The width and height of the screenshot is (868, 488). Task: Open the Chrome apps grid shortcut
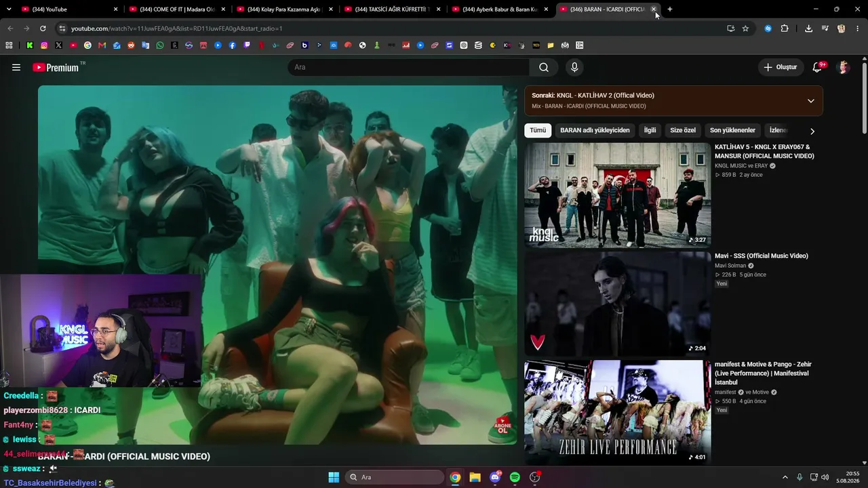9,45
